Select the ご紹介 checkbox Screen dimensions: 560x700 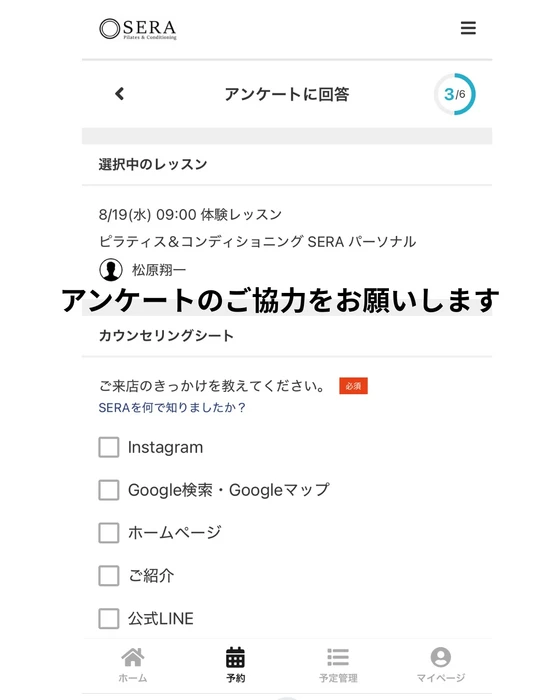109,576
